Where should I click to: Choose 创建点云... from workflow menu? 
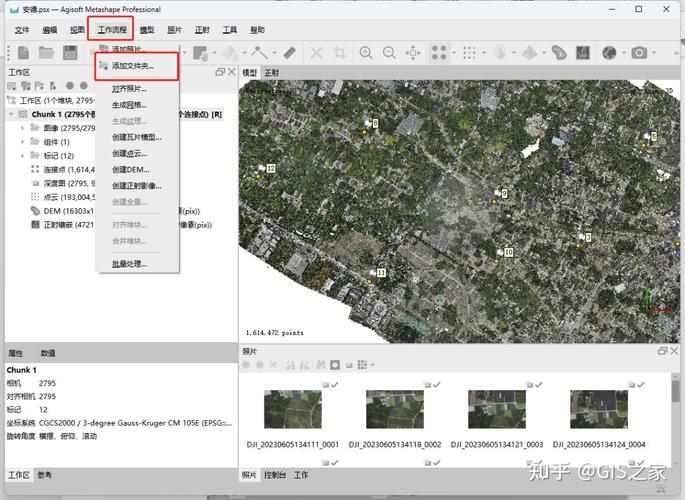[x=137, y=153]
